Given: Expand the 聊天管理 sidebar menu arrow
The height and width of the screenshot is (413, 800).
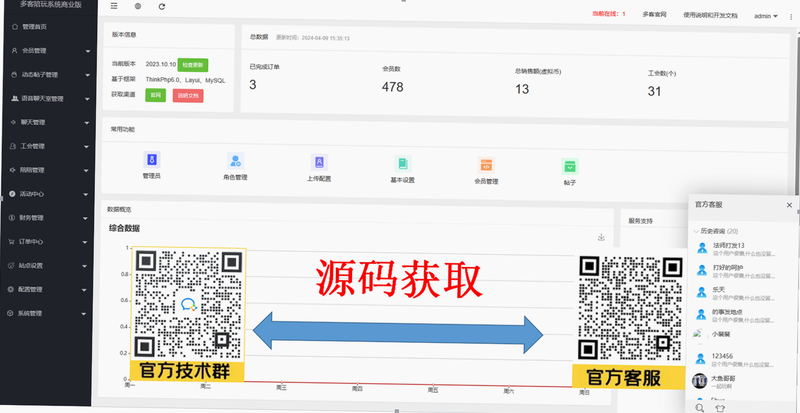Looking at the screenshot, I should [87, 123].
